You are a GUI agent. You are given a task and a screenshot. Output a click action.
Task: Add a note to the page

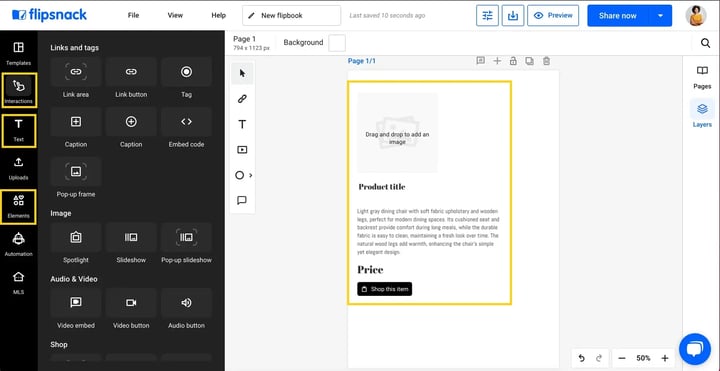click(480, 61)
